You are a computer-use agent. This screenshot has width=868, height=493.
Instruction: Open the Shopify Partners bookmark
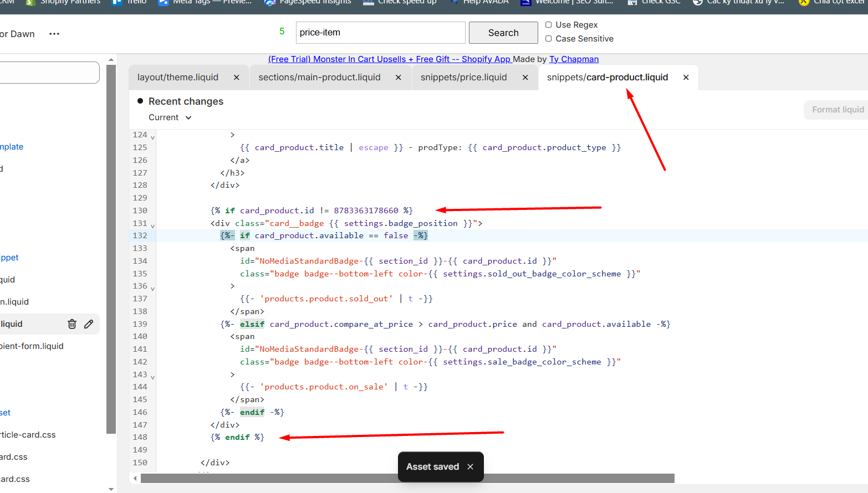63,2
